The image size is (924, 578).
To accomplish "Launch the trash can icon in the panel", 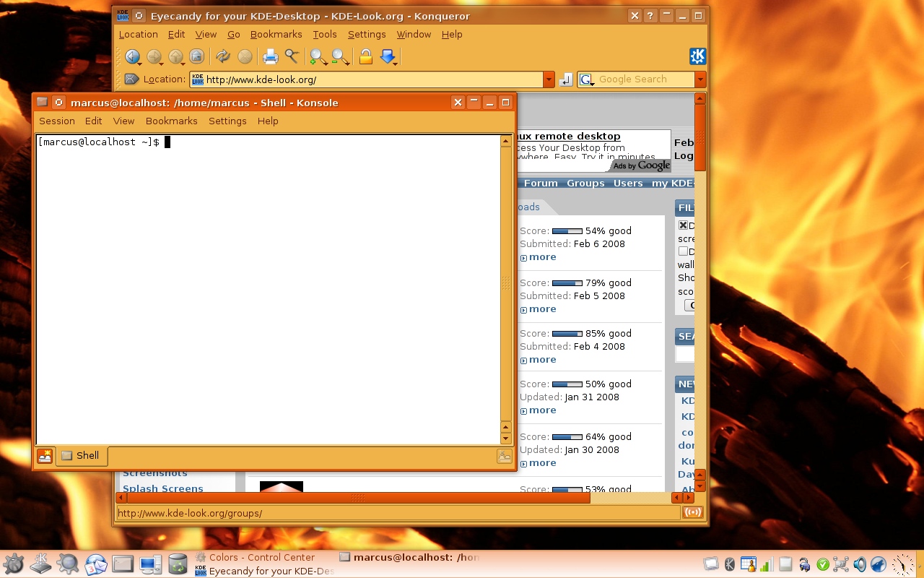I will tap(178, 564).
